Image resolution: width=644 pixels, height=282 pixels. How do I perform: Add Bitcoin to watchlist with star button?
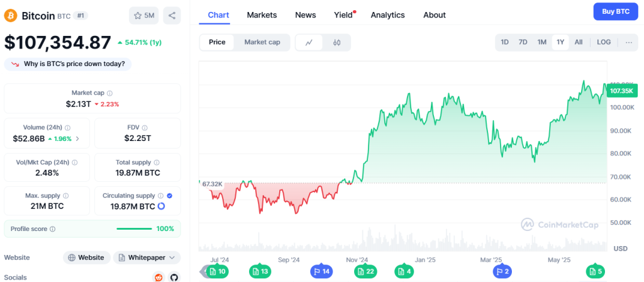coord(144,16)
